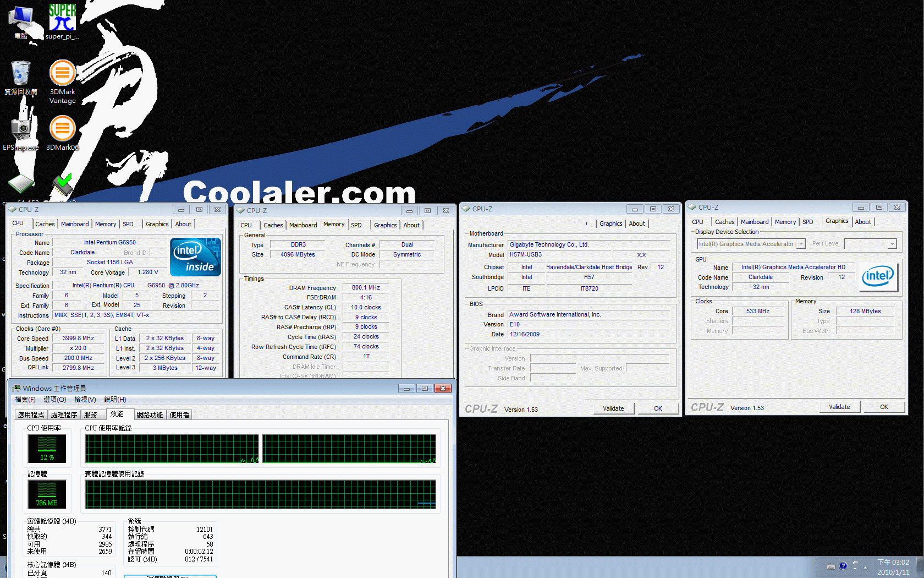Click the keyboard icon in the system tray

[831, 566]
